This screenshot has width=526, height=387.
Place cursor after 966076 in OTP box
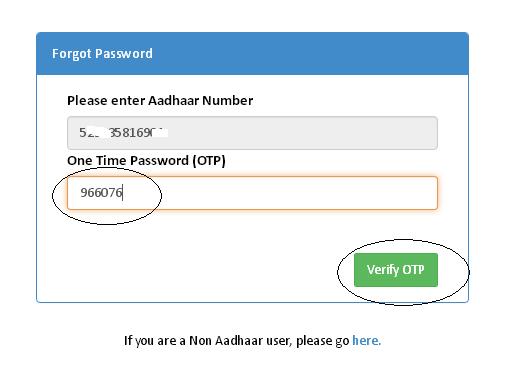coord(123,193)
